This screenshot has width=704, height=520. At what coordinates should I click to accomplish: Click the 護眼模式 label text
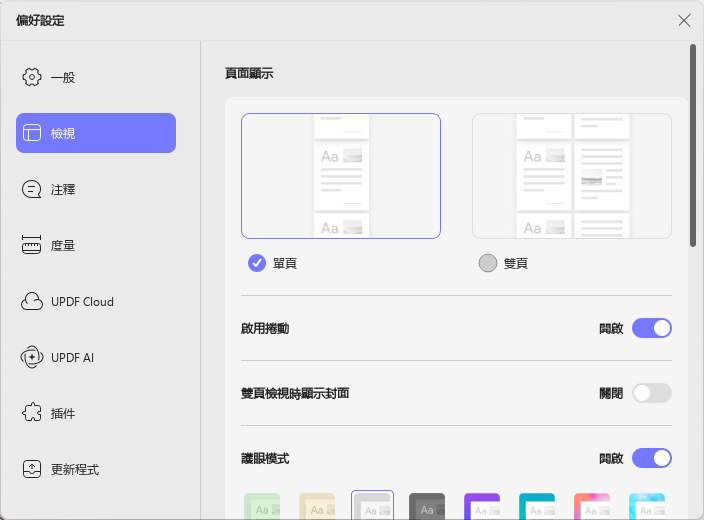pos(265,458)
